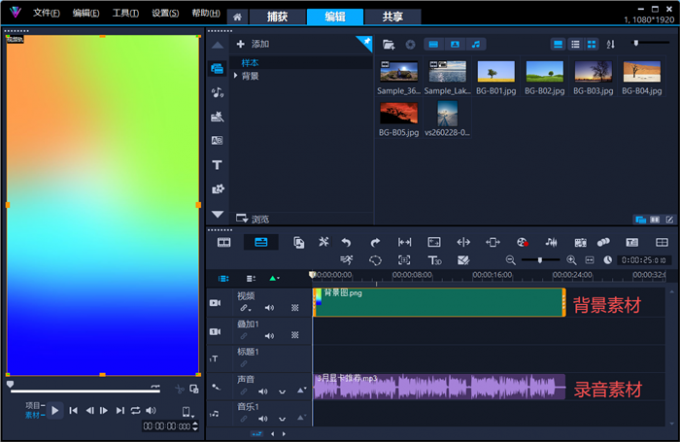Adjust the timeline zoom slider

pyautogui.click(x=540, y=260)
